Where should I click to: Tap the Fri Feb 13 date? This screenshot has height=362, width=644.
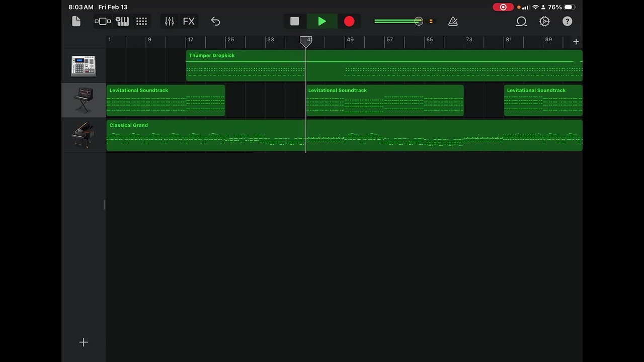tap(113, 7)
